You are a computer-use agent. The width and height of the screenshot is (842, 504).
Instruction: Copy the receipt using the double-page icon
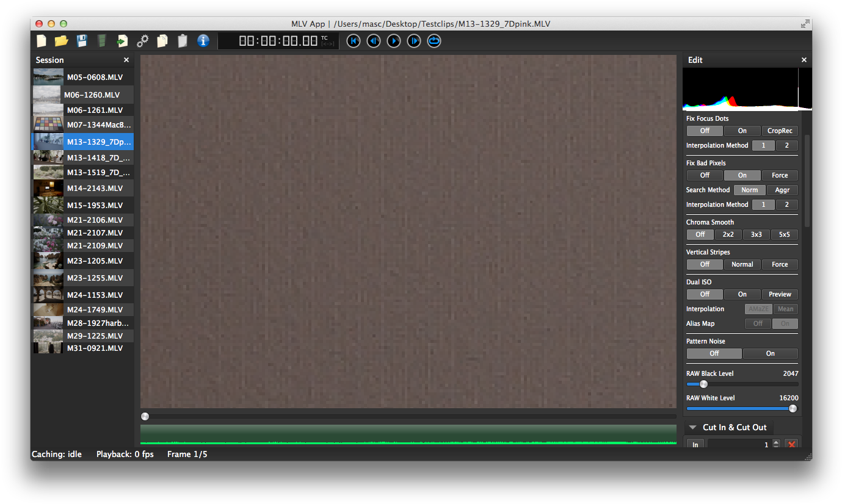pos(162,41)
